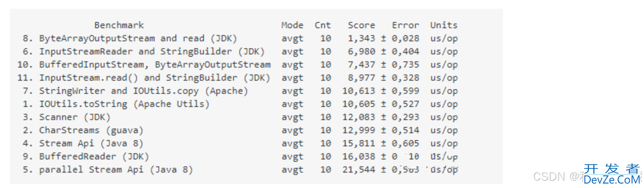Select '3. Scanner (JDK)' row text
This screenshot has height=188, width=644.
[67, 117]
